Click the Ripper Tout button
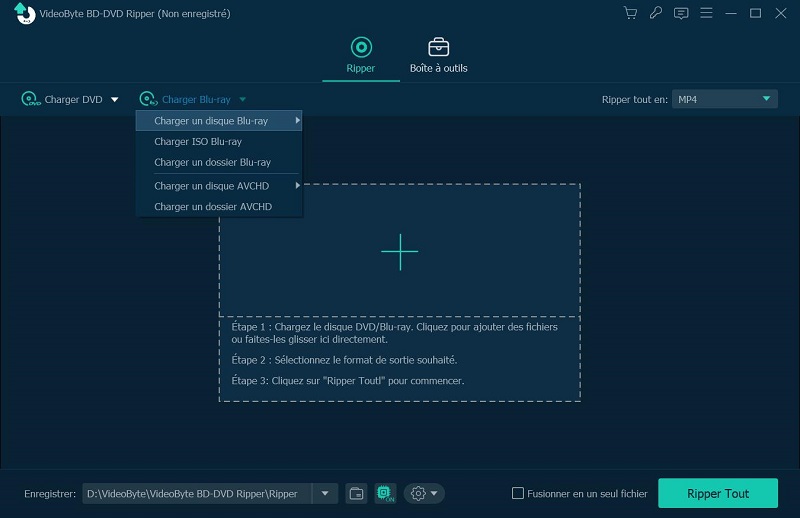The height and width of the screenshot is (518, 800). pos(718,493)
